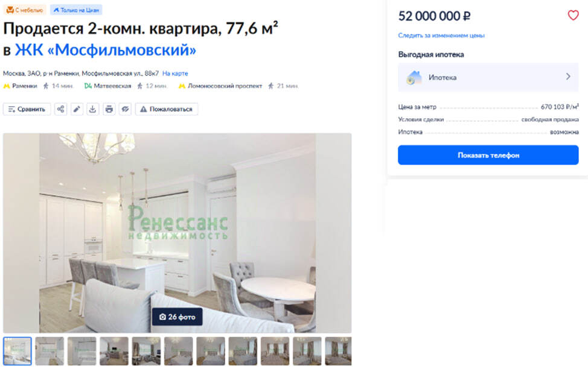Click the share icon in the toolbar
The height and width of the screenshot is (369, 588).
point(60,109)
